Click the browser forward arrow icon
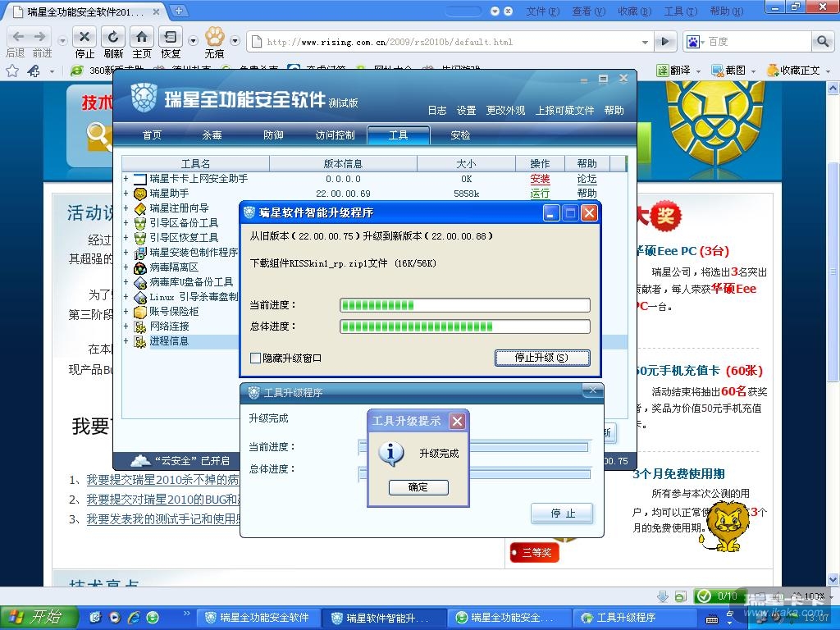Screen dimensions: 840x630 pyautogui.click(x=39, y=36)
